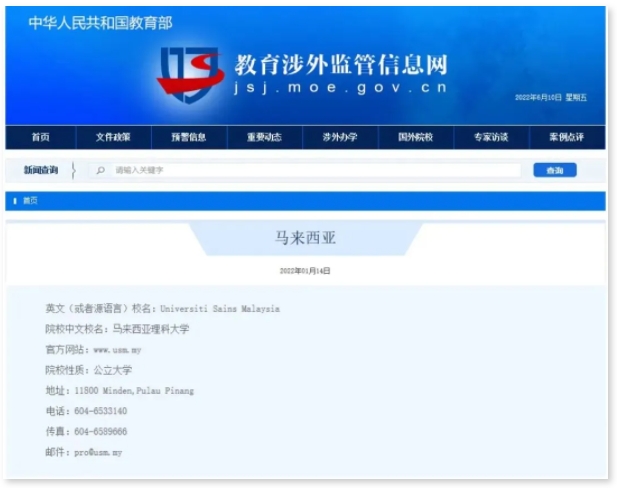Open the 国外院校 menu item
Viewport: 617px width, 488px height.
416,137
